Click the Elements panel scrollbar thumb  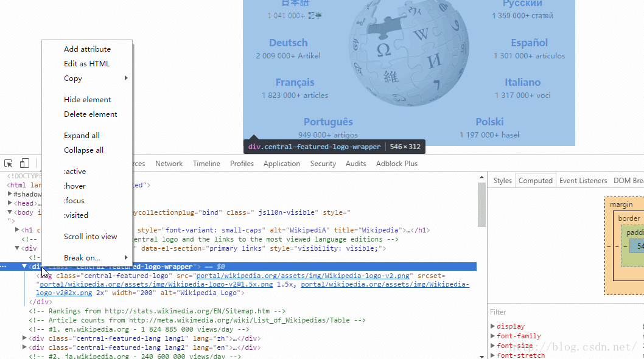pyautogui.click(x=481, y=204)
